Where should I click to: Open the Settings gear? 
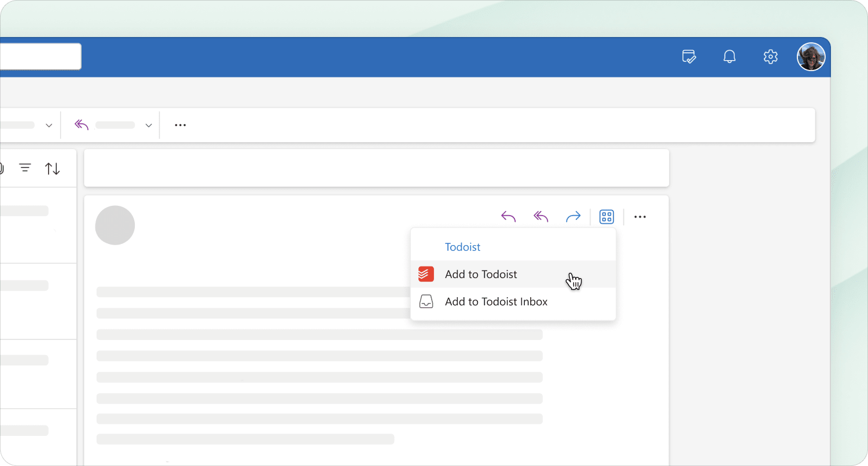click(x=770, y=57)
